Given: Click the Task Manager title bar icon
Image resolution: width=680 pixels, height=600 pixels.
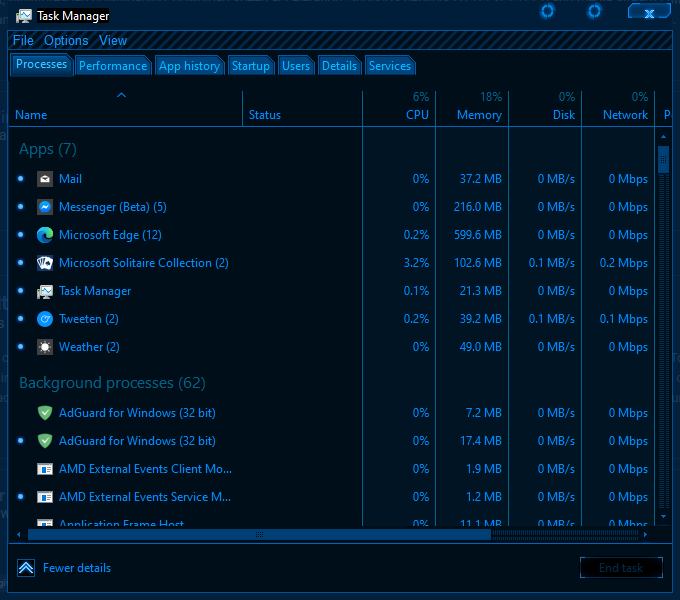Looking at the screenshot, I should click(x=24, y=16).
